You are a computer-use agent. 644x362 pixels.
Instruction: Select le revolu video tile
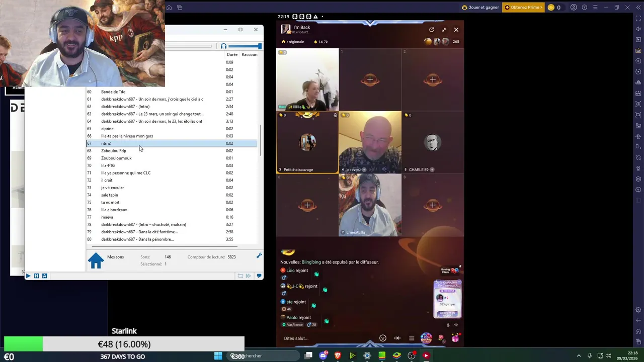tap(370, 142)
